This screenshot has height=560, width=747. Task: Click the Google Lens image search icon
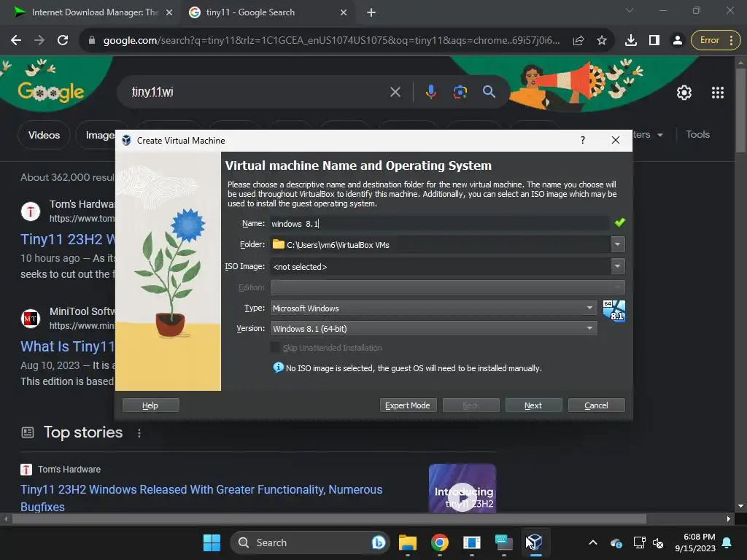(x=460, y=91)
